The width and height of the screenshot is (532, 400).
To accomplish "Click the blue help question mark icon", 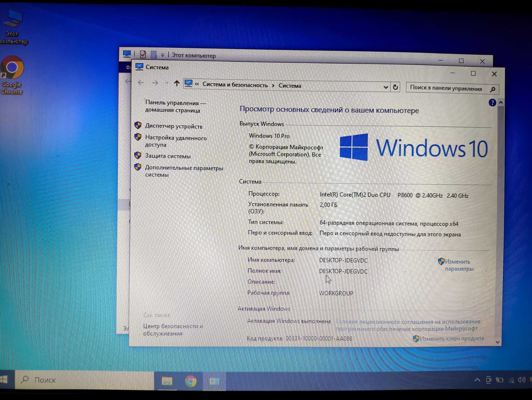I will [492, 103].
